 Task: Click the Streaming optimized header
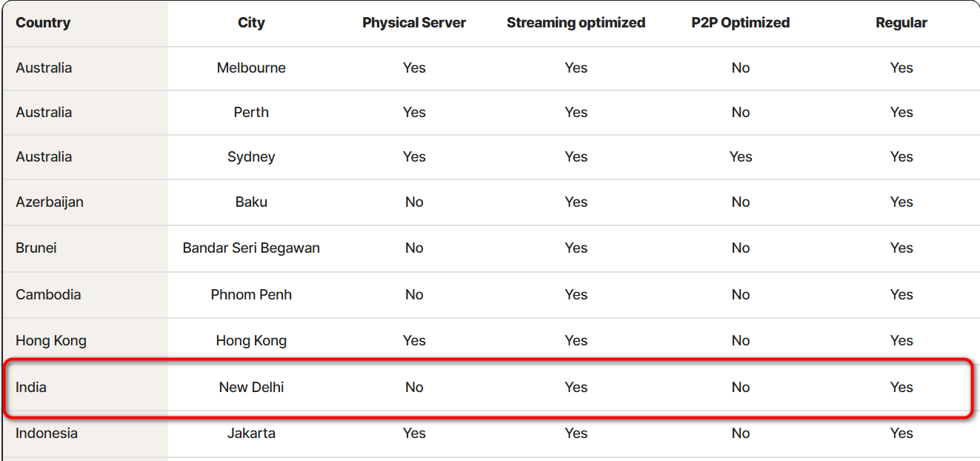pyautogui.click(x=576, y=23)
